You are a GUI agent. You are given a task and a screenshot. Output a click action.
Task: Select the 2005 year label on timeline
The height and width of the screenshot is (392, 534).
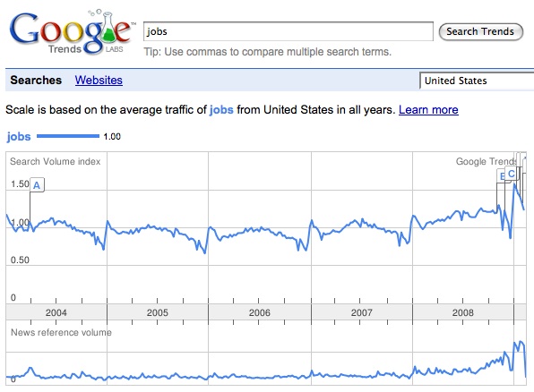(x=158, y=312)
